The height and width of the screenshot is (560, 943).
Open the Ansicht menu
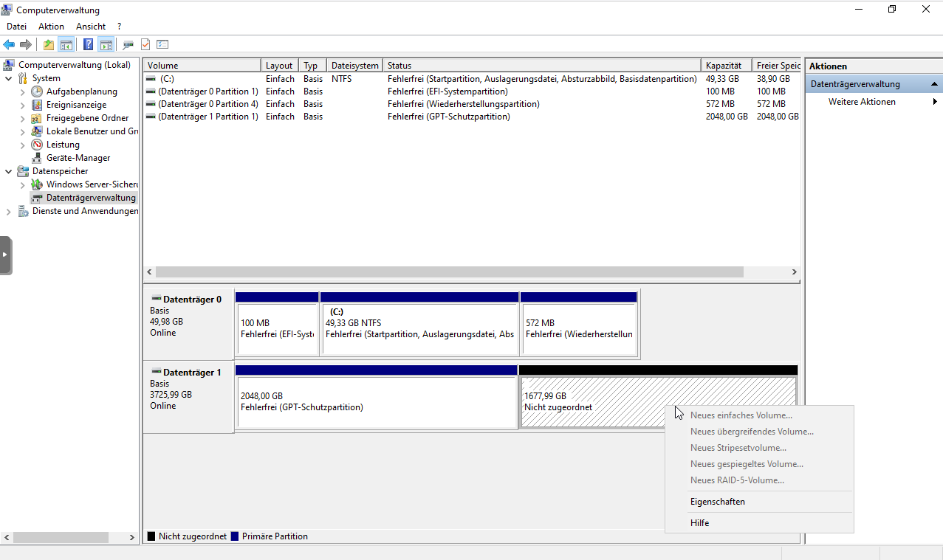(91, 27)
